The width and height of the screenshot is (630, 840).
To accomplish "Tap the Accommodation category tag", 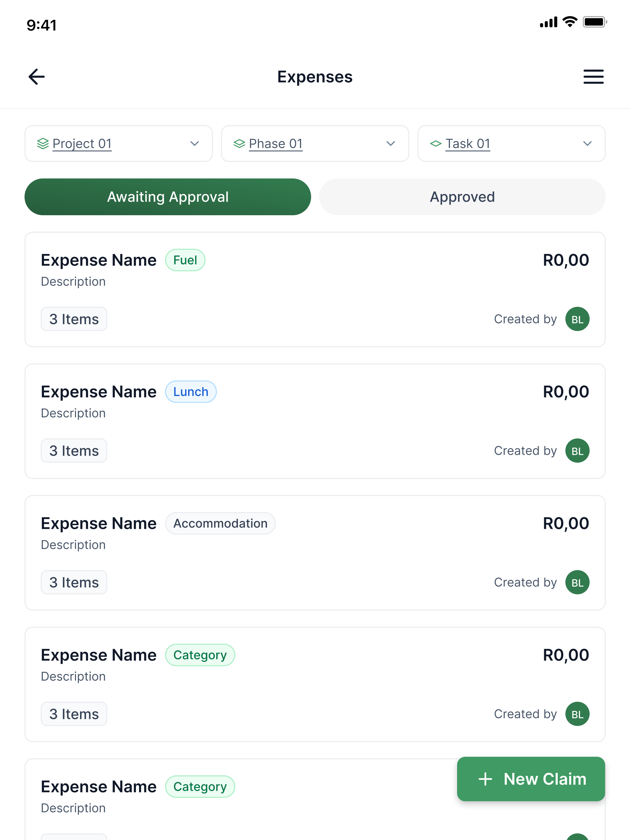I will click(x=220, y=523).
